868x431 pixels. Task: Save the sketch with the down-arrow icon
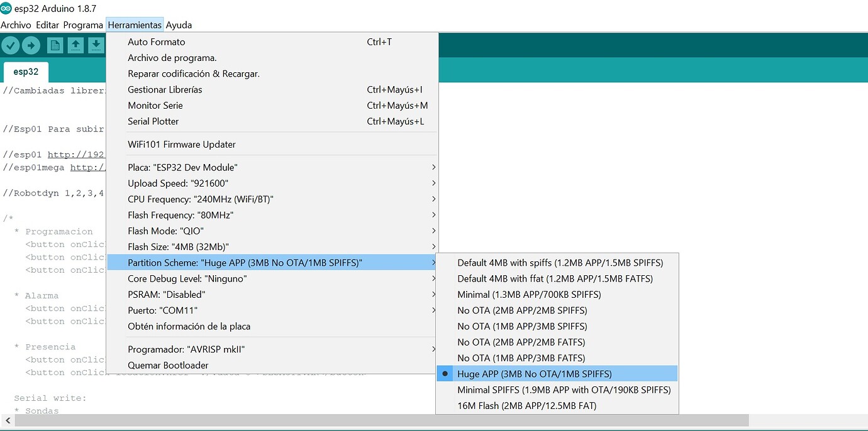96,45
